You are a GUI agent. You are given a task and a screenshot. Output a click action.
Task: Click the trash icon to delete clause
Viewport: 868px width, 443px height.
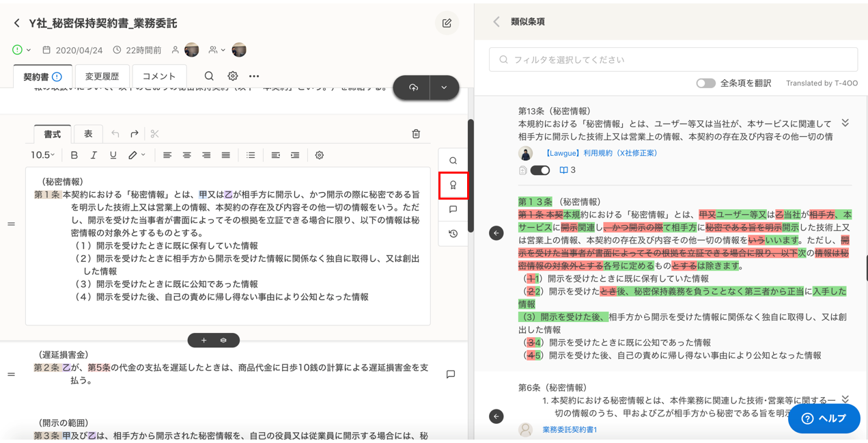click(x=416, y=134)
